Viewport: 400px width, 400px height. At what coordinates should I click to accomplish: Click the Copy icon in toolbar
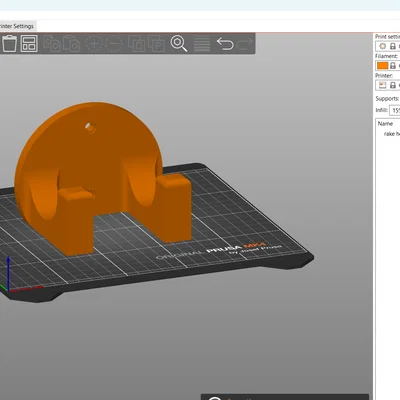tap(52, 44)
